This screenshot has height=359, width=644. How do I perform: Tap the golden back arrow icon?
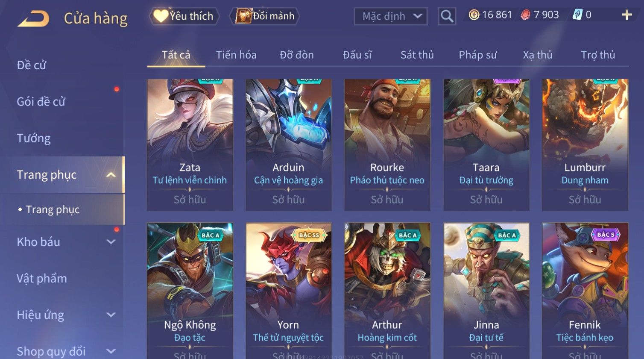click(33, 18)
